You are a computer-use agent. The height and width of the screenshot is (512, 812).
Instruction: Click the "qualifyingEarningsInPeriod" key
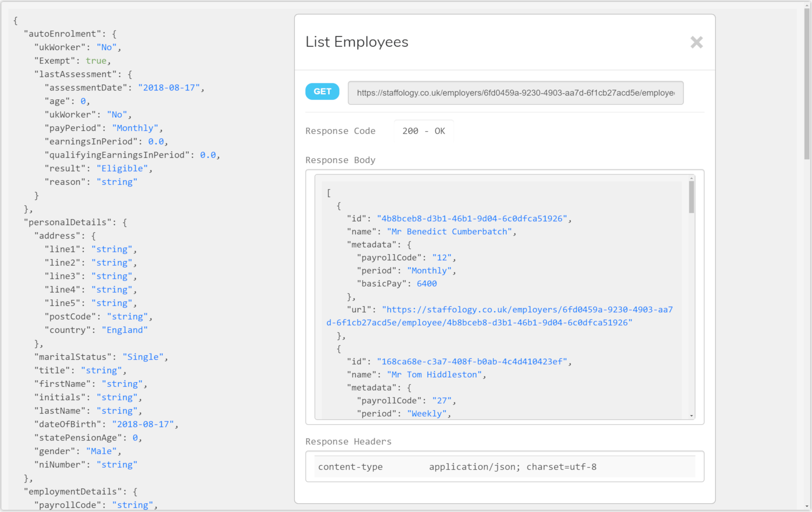click(117, 155)
